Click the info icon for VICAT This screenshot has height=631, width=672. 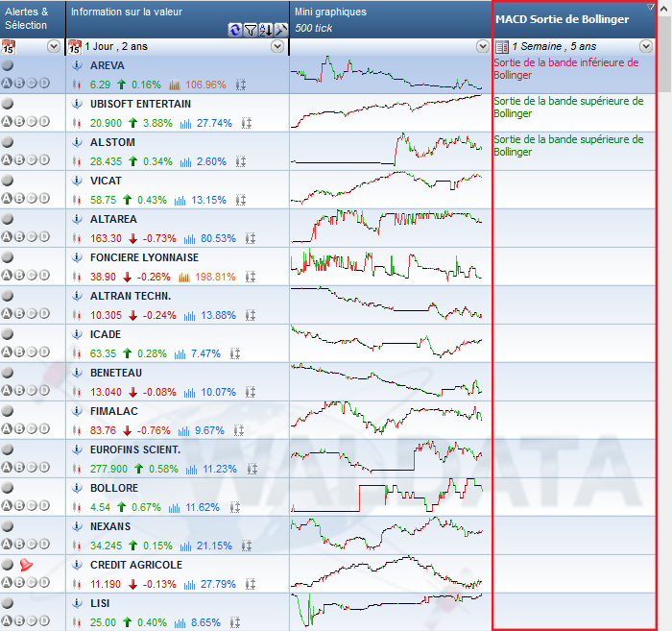pyautogui.click(x=77, y=181)
